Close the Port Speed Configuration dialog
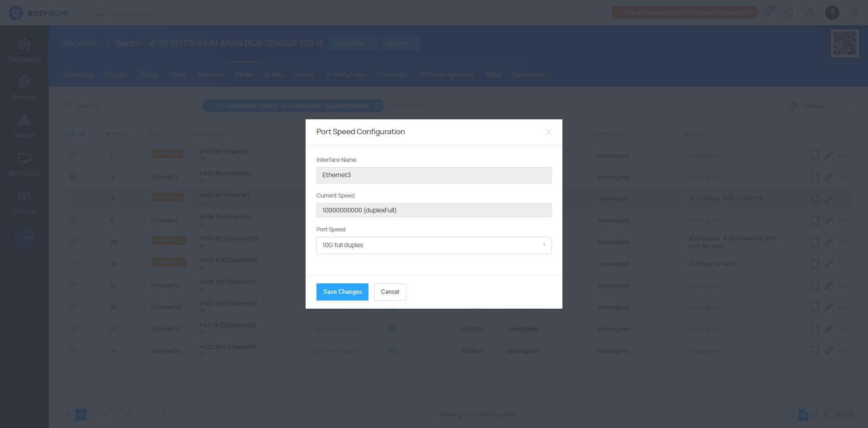Viewport: 868px width, 428px height. 549,132
